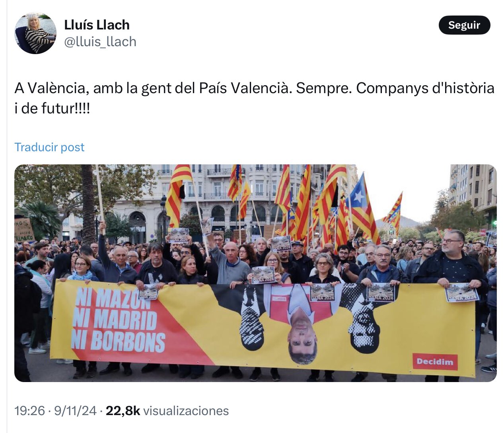
Task: Click the red Decidim label on banner
Action: pyautogui.click(x=435, y=362)
